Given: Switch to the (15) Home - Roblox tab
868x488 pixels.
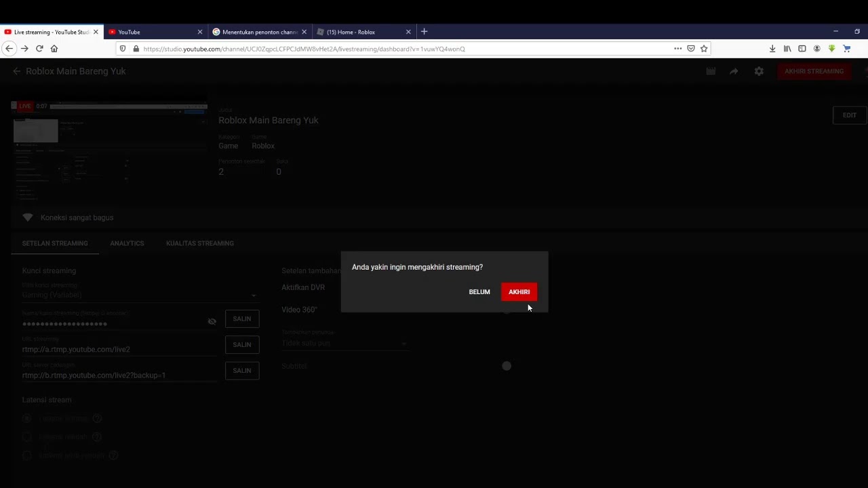Looking at the screenshot, I should (364, 32).
